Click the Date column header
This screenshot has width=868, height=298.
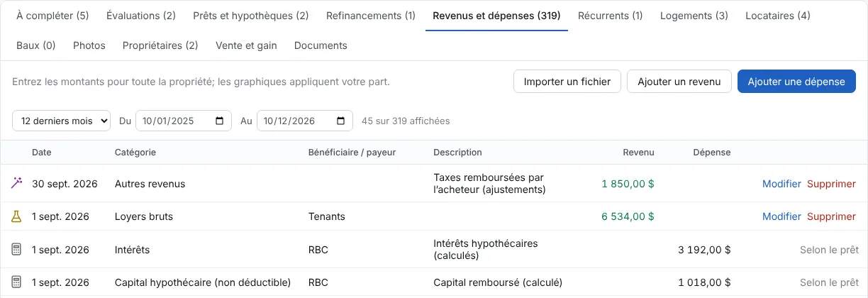42,153
